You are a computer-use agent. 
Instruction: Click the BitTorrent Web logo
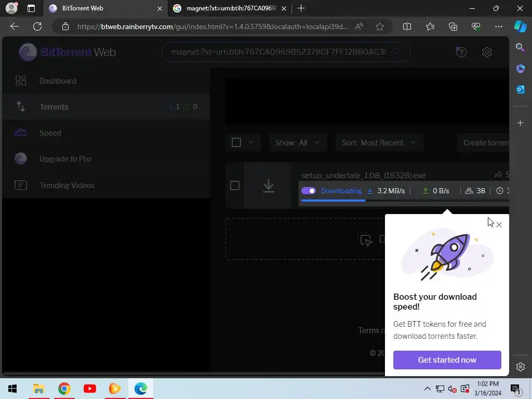pyautogui.click(x=68, y=52)
